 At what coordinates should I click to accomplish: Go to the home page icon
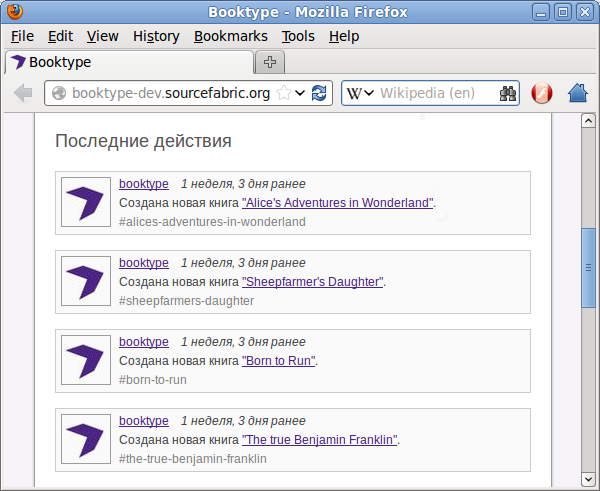[577, 93]
